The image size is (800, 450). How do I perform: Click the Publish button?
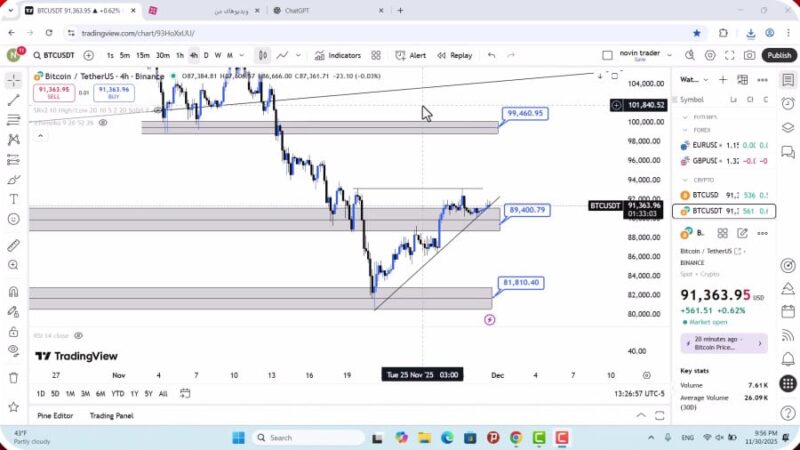pyautogui.click(x=779, y=56)
